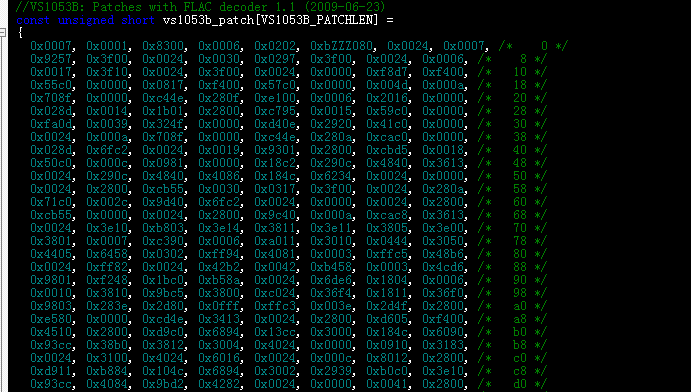
Task: Click the value 0x4086
Action: point(219,176)
